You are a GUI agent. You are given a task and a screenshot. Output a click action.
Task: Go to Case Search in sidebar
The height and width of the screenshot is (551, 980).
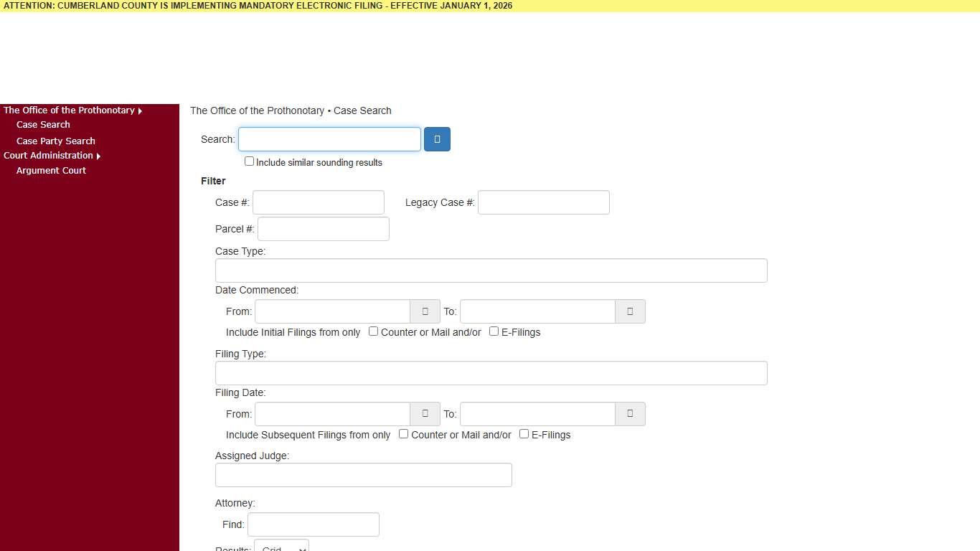tap(43, 125)
